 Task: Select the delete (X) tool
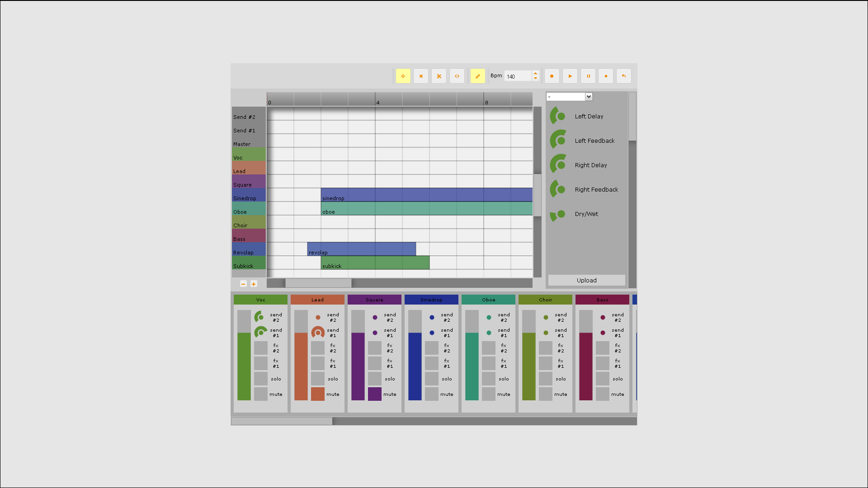click(421, 76)
